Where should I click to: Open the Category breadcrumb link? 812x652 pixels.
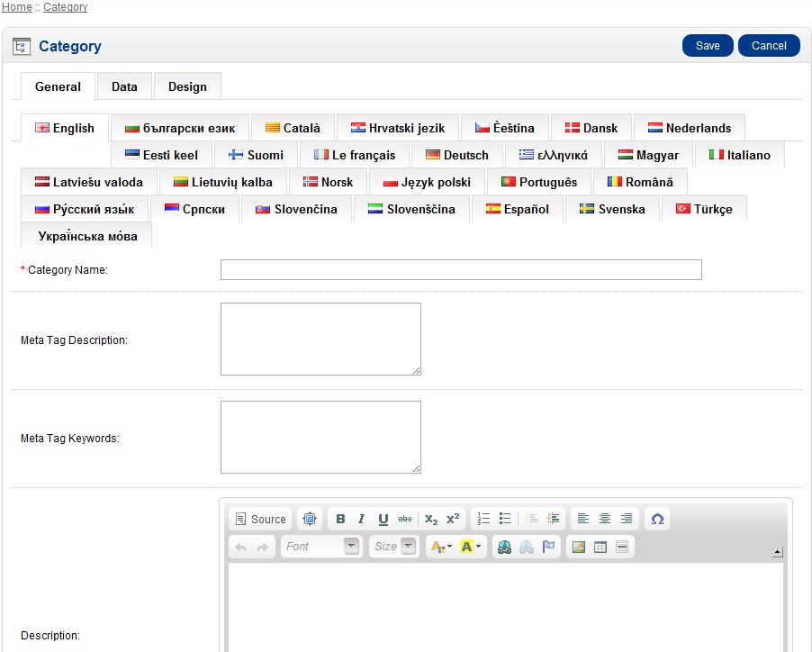pos(65,6)
